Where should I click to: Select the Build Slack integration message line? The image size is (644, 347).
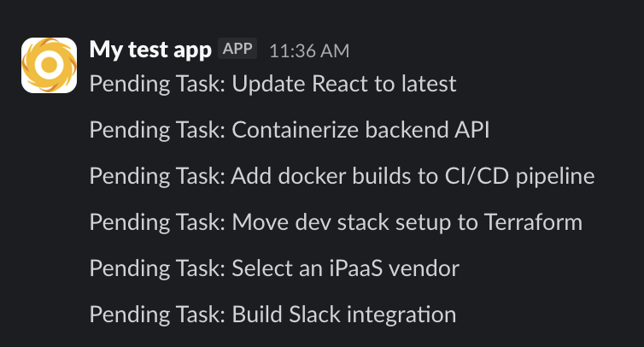click(272, 315)
